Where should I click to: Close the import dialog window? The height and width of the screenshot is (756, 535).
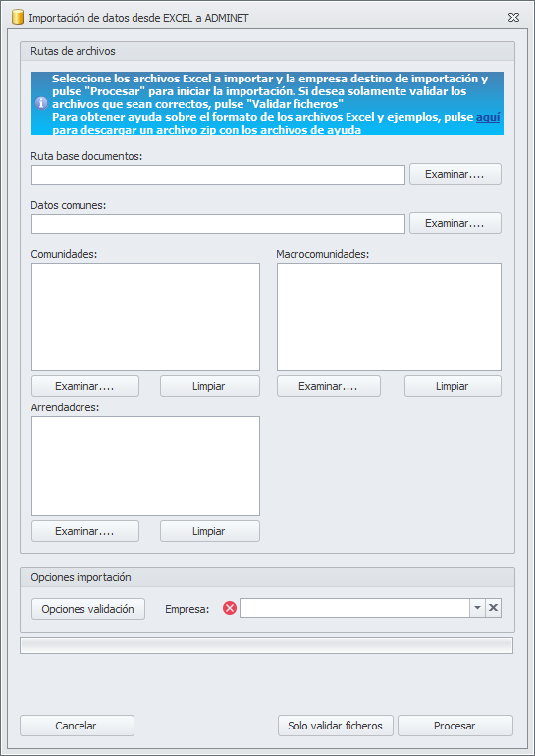(x=513, y=18)
